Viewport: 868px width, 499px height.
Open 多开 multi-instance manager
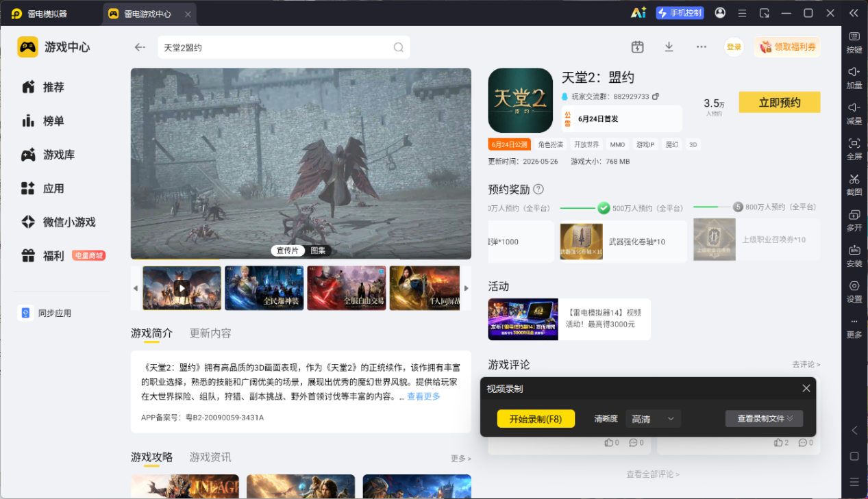pos(854,220)
